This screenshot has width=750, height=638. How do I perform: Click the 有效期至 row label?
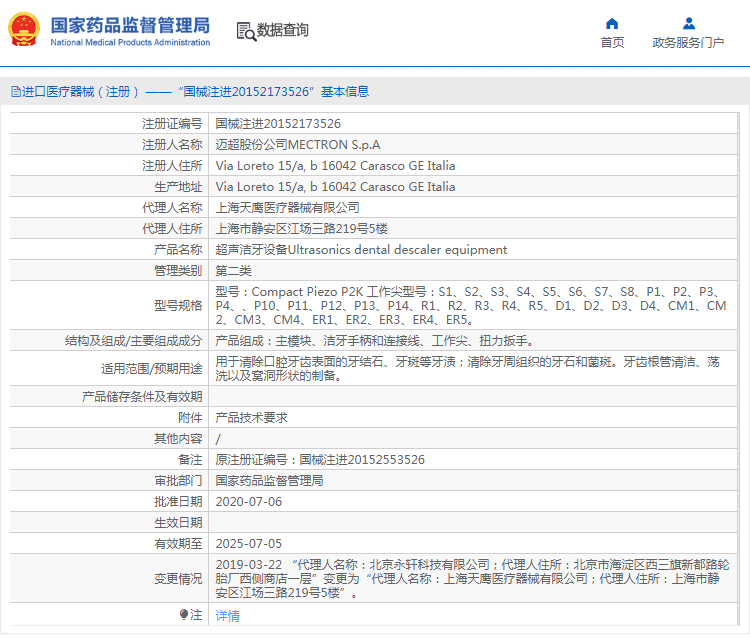(x=178, y=544)
